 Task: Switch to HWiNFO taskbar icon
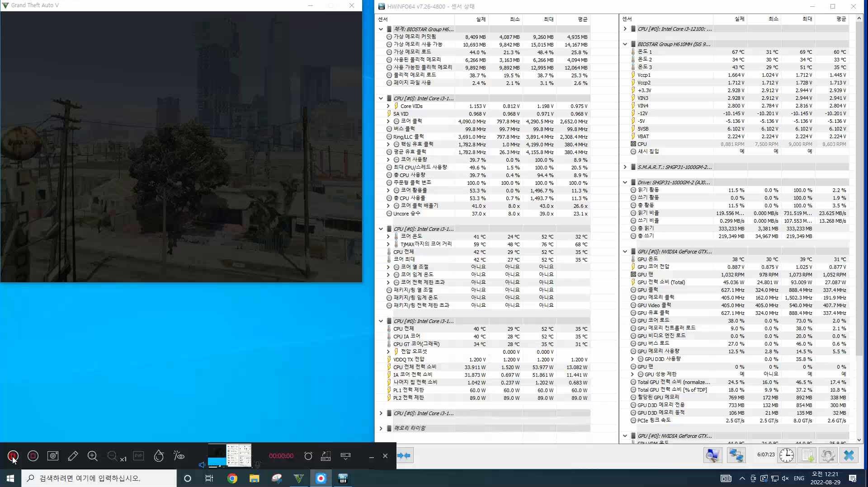343,478
